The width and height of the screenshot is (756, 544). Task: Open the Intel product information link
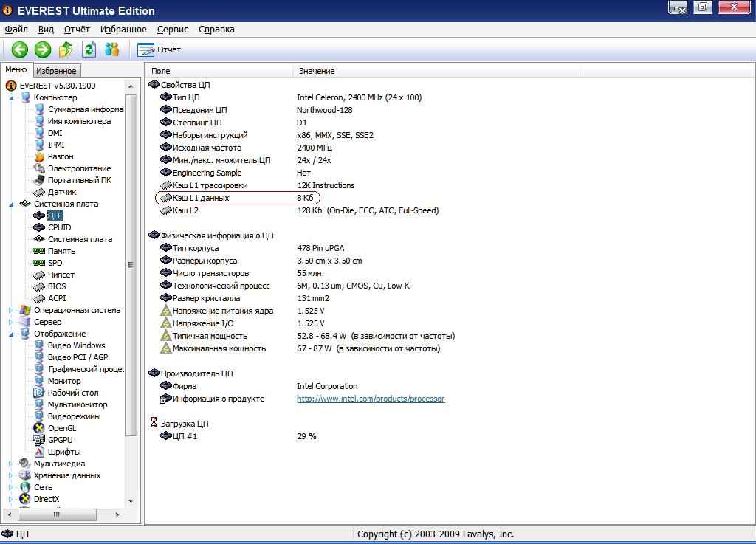pyautogui.click(x=371, y=399)
